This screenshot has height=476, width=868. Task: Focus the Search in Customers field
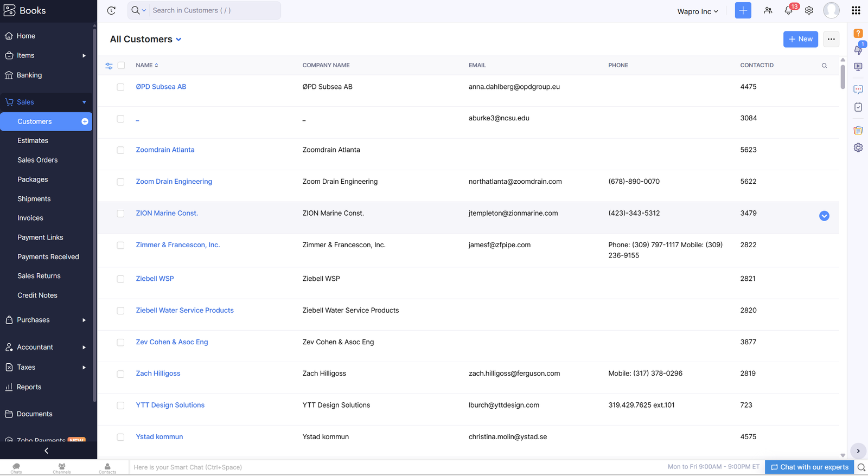[215, 10]
